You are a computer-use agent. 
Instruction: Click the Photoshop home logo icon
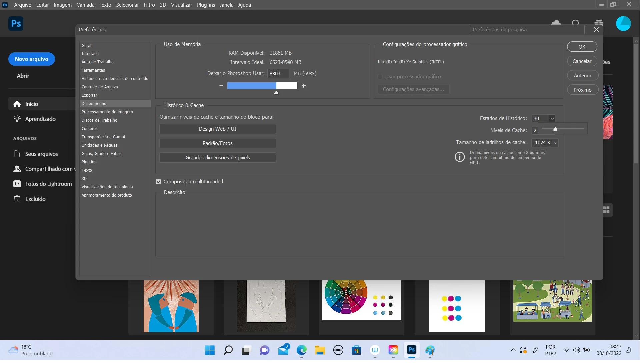tap(16, 24)
